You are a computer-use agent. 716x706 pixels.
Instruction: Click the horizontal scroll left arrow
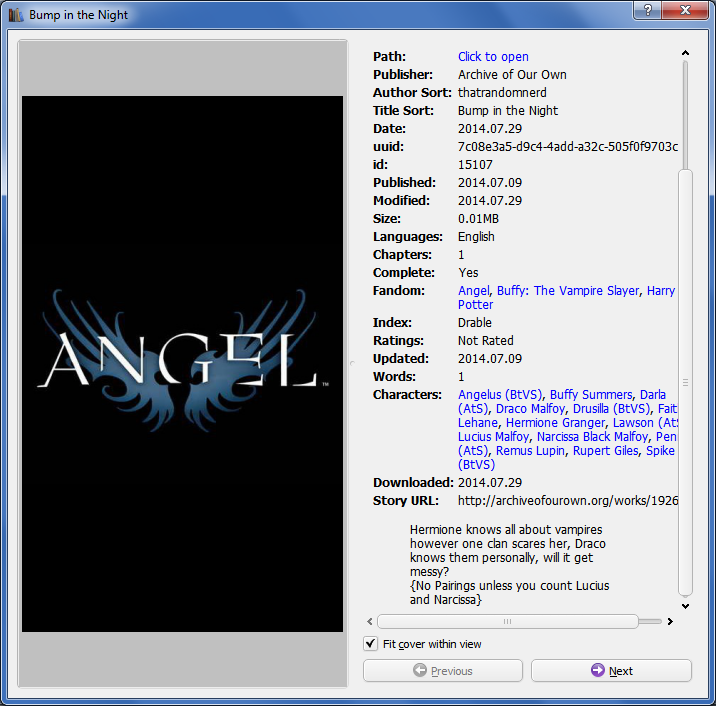click(x=370, y=621)
